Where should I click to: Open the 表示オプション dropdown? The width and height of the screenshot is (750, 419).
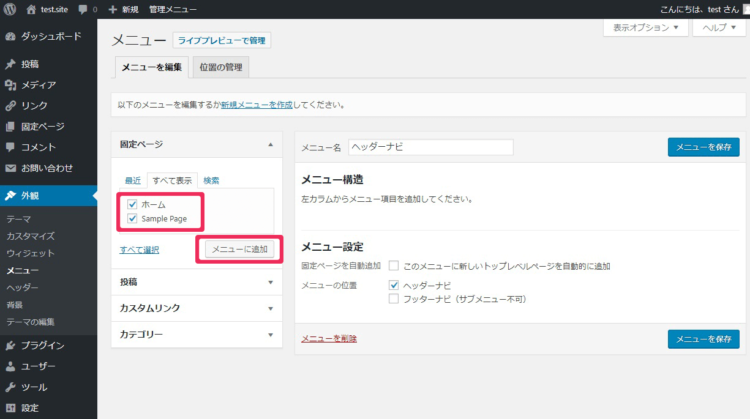click(x=646, y=28)
